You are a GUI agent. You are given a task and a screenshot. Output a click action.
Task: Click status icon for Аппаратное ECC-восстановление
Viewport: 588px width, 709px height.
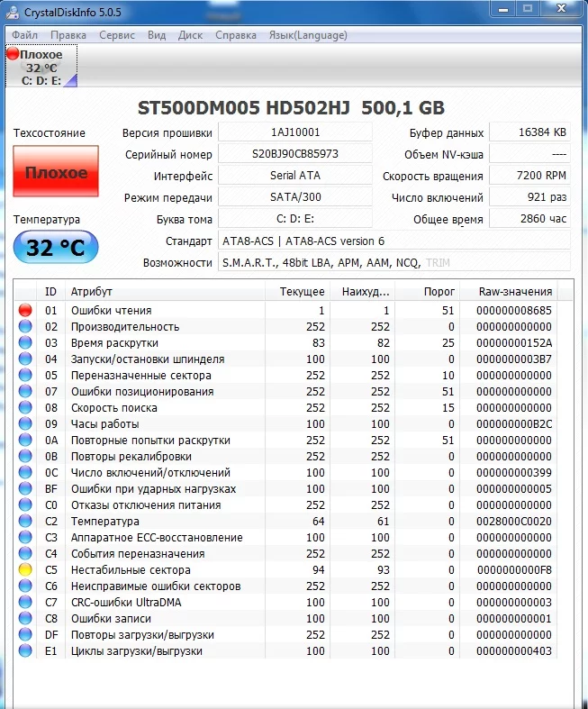pos(25,537)
